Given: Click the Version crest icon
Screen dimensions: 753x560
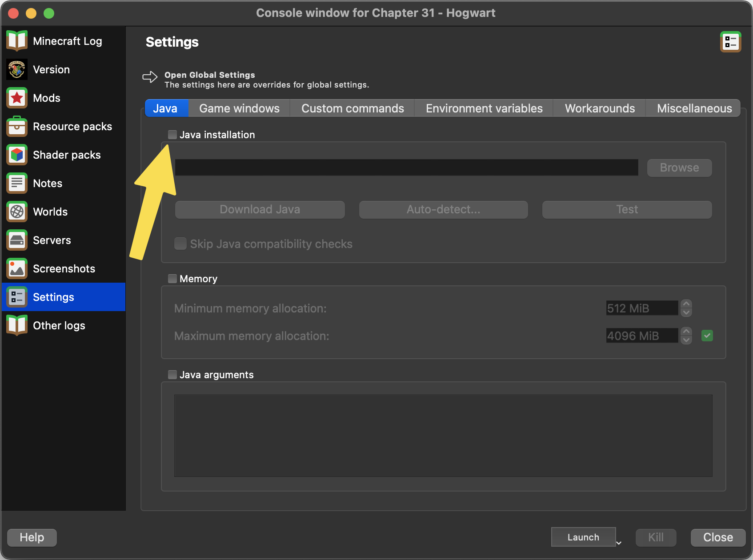Looking at the screenshot, I should (17, 69).
